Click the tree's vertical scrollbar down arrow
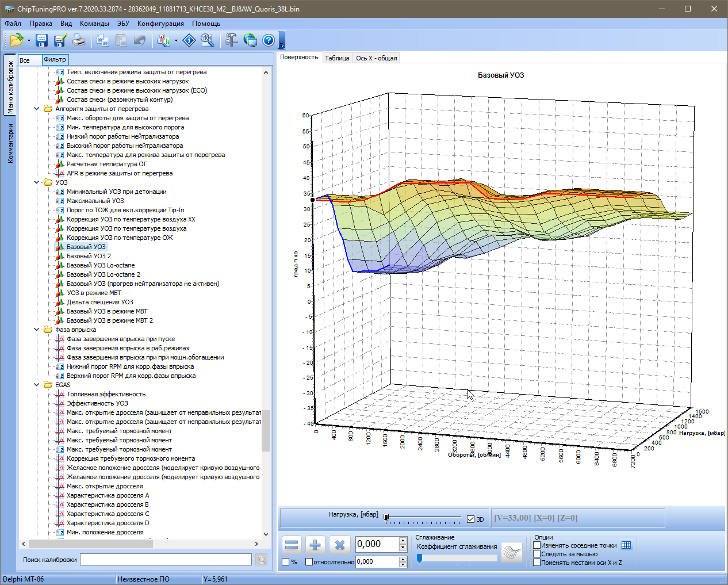The width and height of the screenshot is (728, 585). (x=266, y=534)
